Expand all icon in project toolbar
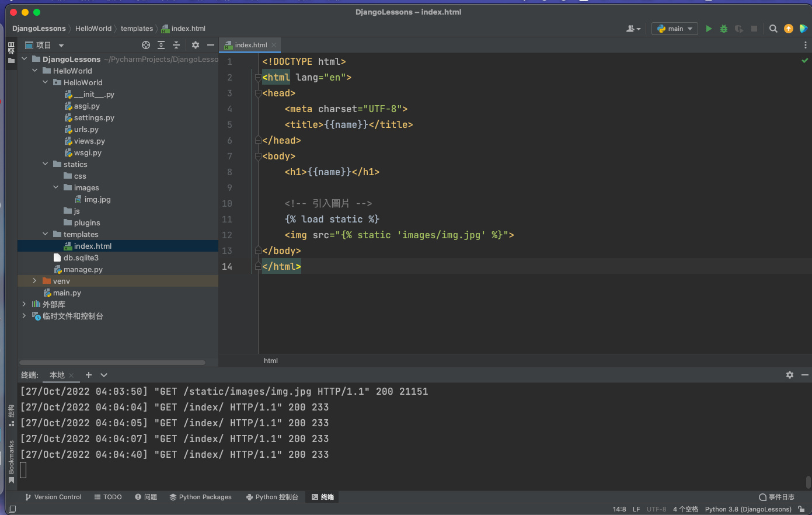Viewport: 812px width, 515px height. point(161,45)
